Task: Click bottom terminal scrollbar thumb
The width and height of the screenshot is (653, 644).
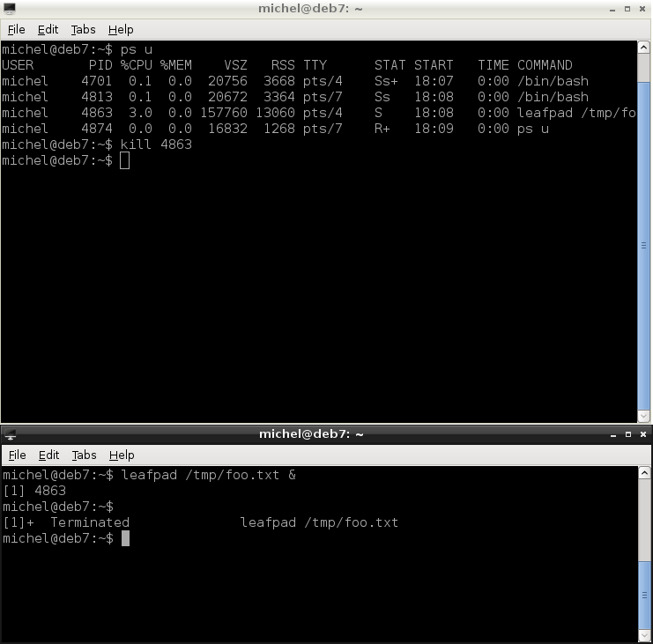Action: point(644,596)
